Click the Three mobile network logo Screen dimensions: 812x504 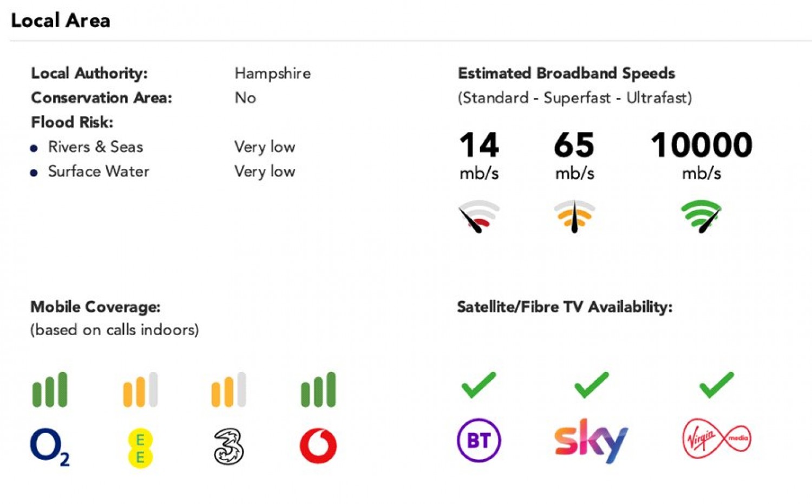pos(228,447)
